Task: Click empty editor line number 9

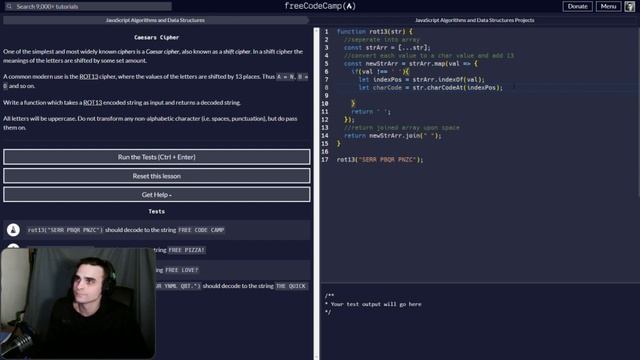Action: tap(326, 96)
